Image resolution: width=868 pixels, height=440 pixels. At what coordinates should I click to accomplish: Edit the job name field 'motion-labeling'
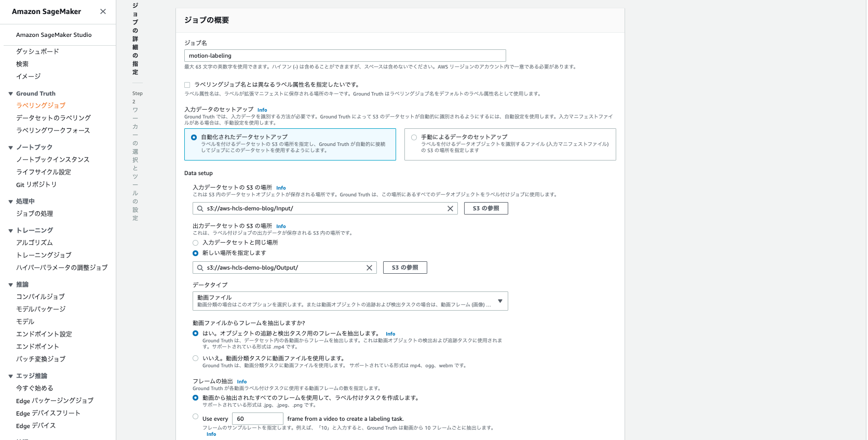coord(345,56)
